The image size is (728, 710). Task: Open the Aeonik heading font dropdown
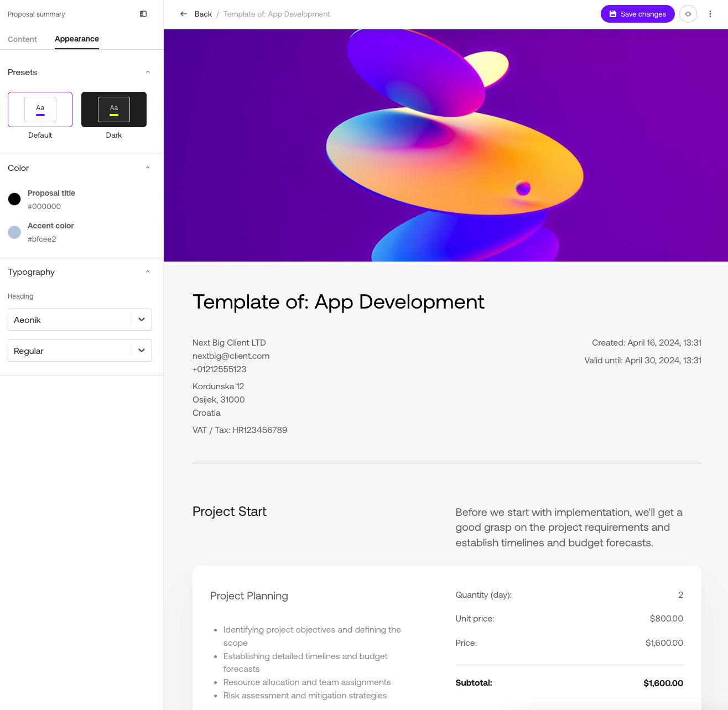pyautogui.click(x=80, y=320)
